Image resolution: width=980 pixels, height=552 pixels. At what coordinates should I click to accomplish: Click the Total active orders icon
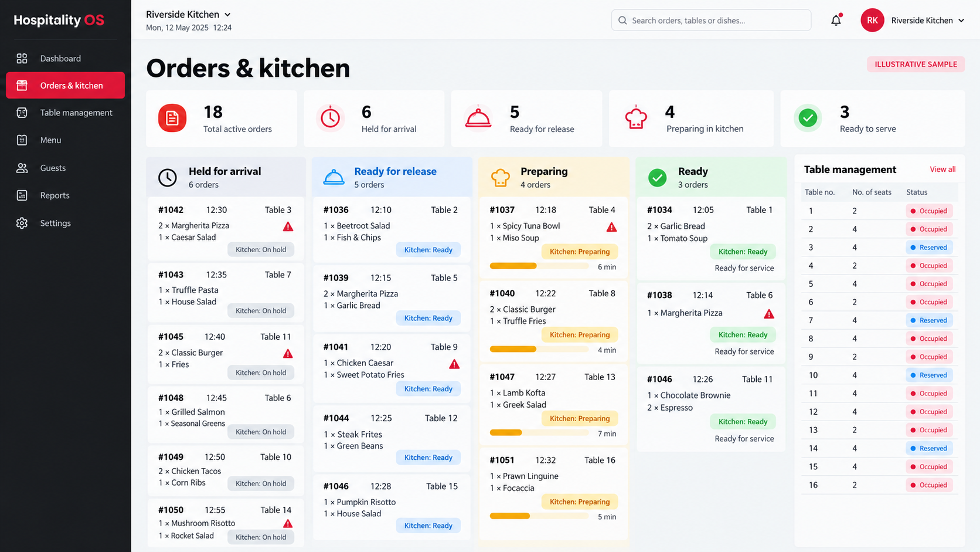click(172, 118)
